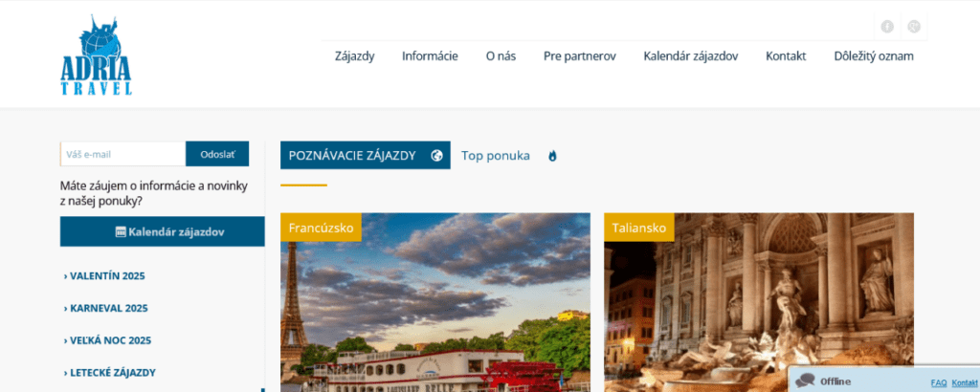Open the Zájazdy menu
This screenshot has width=980, height=392.
click(354, 56)
